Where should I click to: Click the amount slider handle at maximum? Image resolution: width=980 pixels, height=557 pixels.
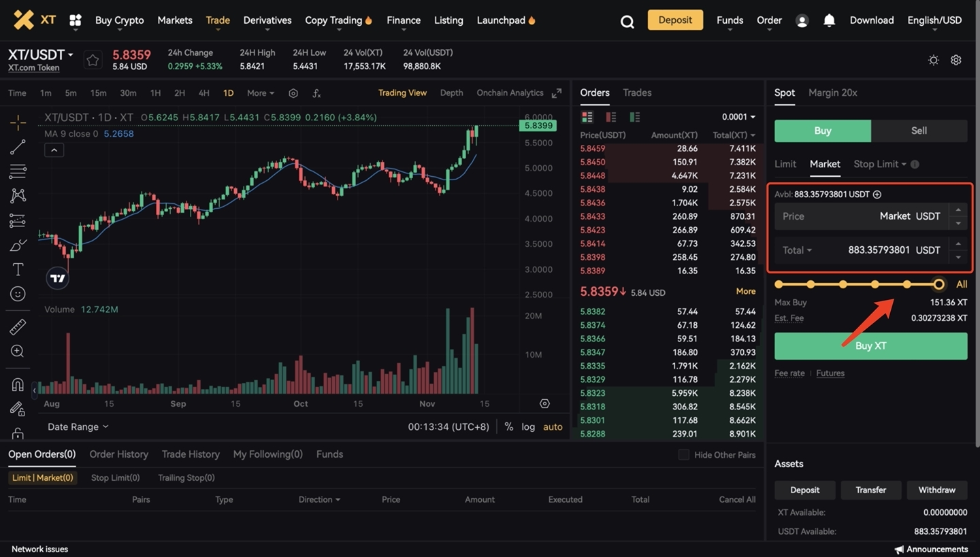click(x=939, y=284)
